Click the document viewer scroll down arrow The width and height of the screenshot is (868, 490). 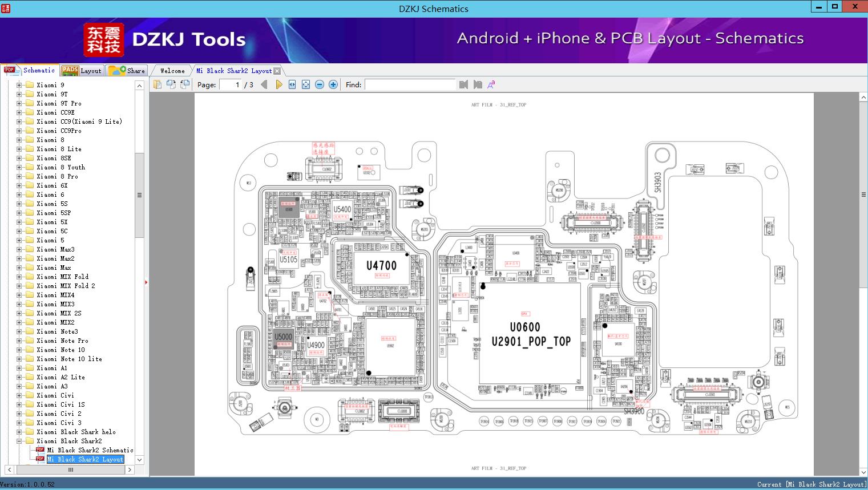(x=863, y=472)
